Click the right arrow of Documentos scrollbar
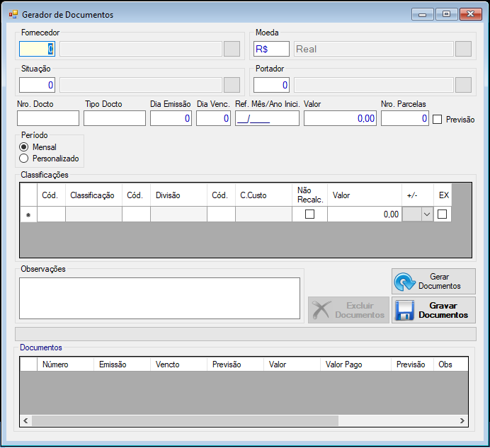 coord(462,421)
